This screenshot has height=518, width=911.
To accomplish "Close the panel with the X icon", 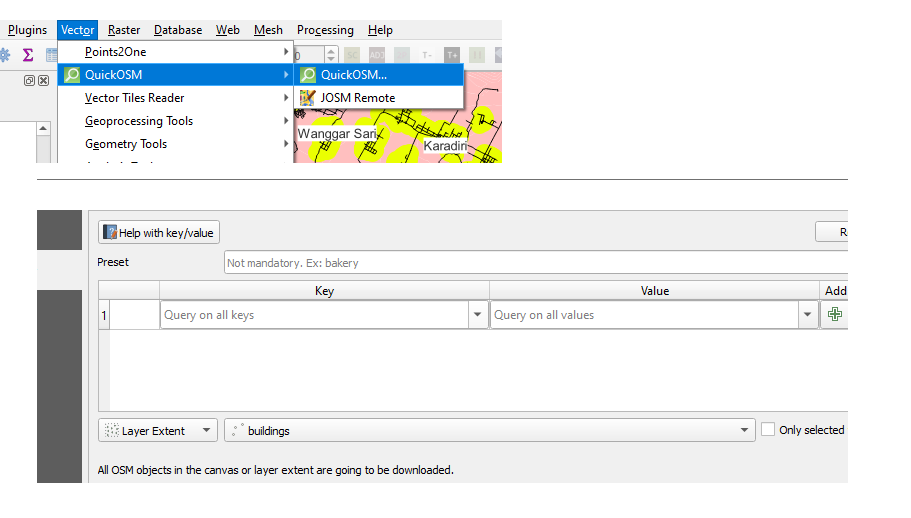I will point(44,81).
